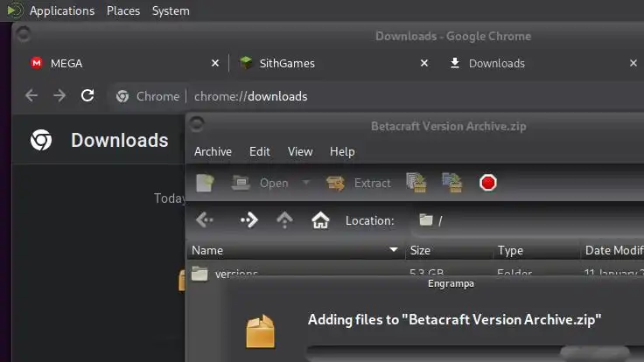Open the Edit menu in Engrampa
This screenshot has width=644, height=362.
click(260, 151)
